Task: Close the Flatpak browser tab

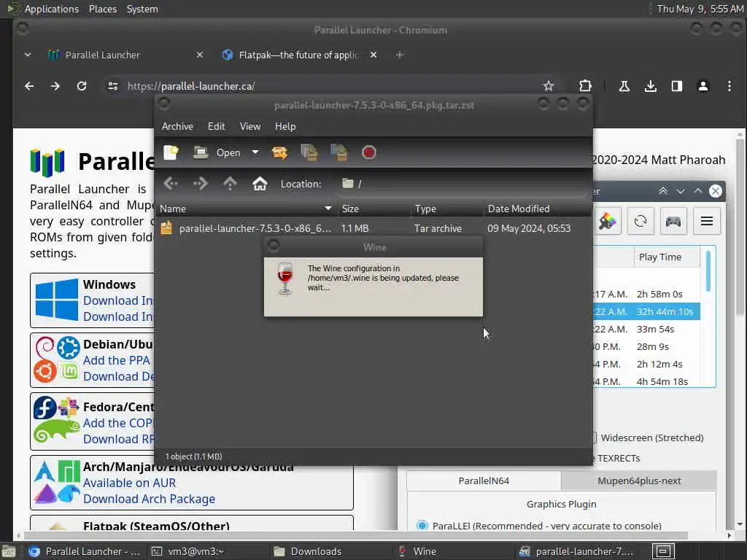Action: tap(373, 55)
